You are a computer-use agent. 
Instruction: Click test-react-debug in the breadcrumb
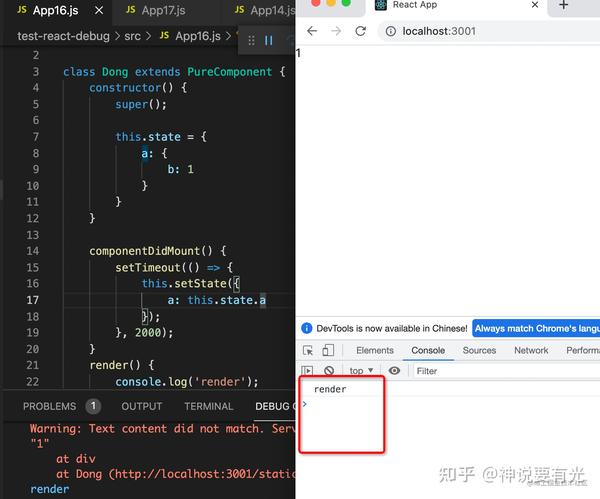pos(63,36)
